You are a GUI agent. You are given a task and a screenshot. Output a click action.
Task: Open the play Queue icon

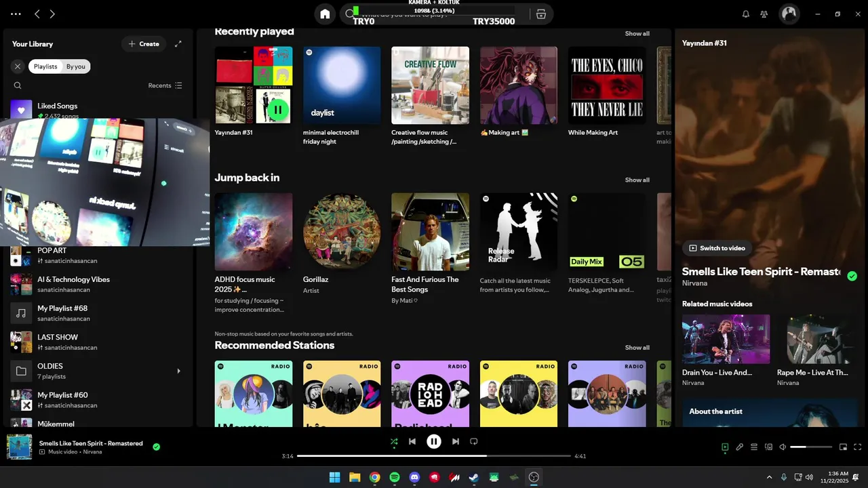coord(754,447)
